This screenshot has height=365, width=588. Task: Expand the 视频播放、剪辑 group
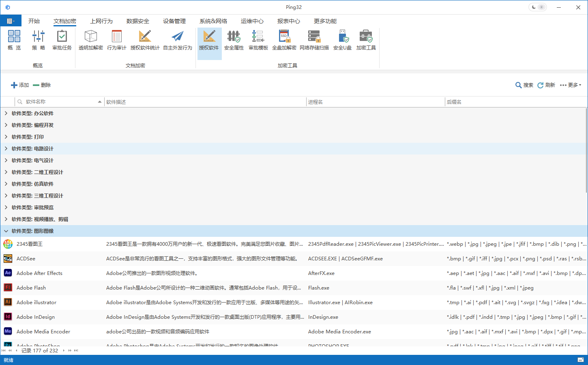(6, 219)
